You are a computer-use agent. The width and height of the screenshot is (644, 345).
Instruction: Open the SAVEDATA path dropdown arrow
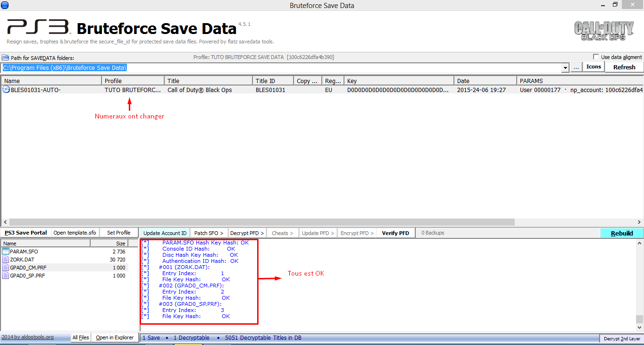click(x=565, y=67)
